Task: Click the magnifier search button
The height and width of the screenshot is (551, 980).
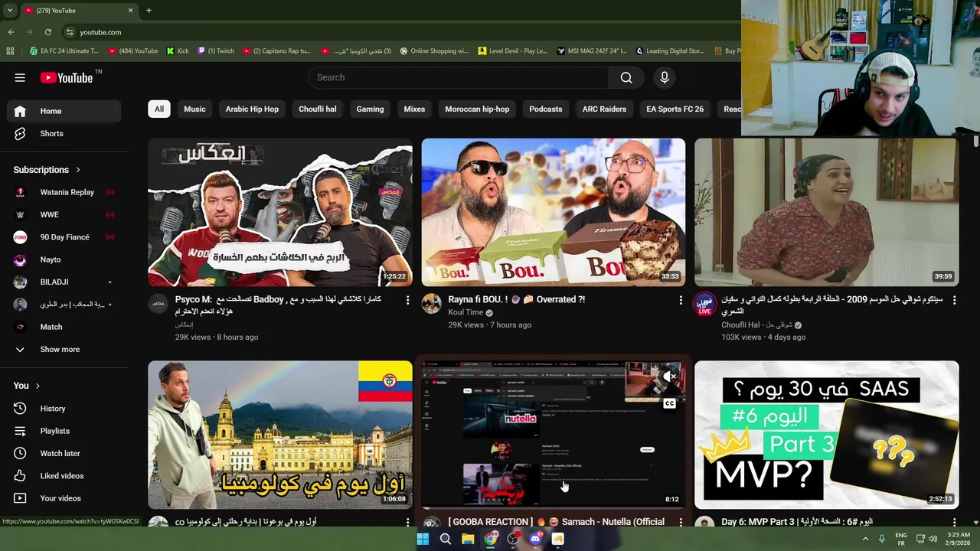Action: point(626,77)
